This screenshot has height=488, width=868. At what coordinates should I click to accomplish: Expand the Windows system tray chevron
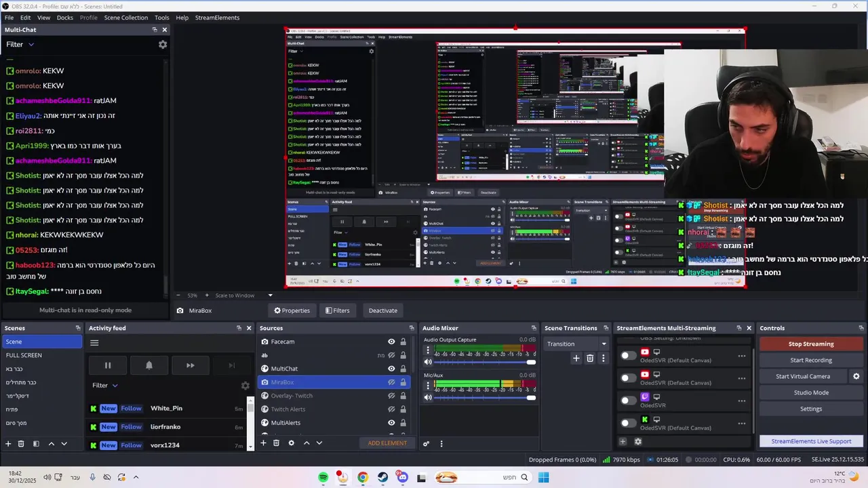tap(136, 477)
